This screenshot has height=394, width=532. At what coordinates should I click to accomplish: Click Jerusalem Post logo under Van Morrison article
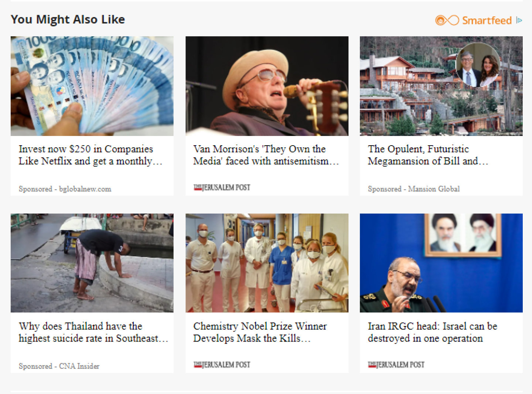click(222, 187)
